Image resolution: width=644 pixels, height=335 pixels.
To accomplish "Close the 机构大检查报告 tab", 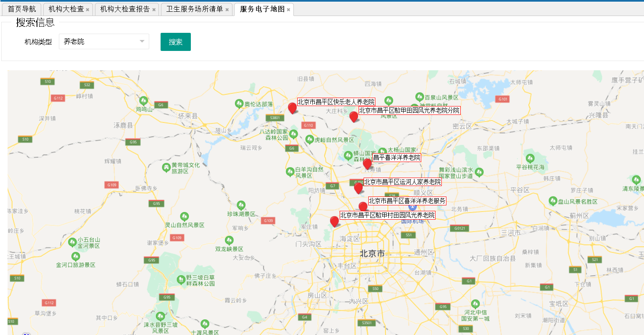I will coord(154,10).
